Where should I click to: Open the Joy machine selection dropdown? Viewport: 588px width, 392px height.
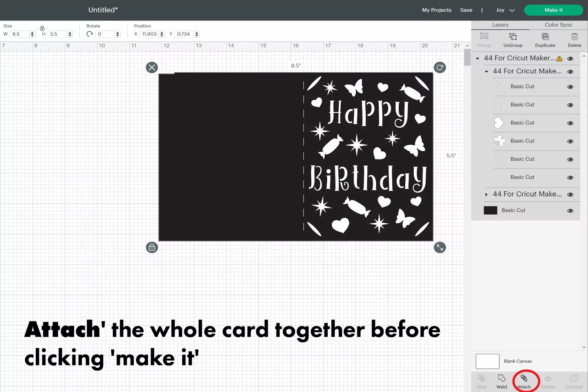coord(505,10)
